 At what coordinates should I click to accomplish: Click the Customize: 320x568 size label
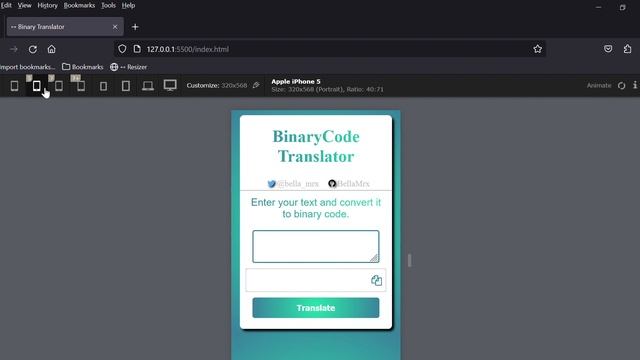click(217, 85)
